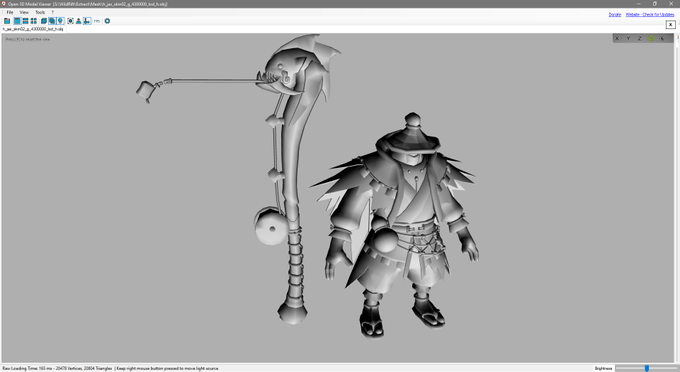Toggle shaded textured rendering icon
This screenshot has width=680, height=372.
52,21
